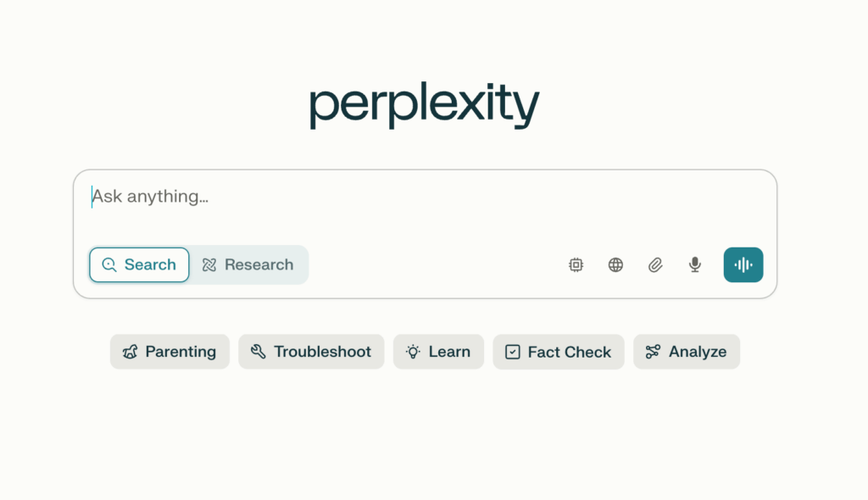Image resolution: width=868 pixels, height=500 pixels.
Task: Choose the Analyze suggestion chip
Action: coord(687,352)
